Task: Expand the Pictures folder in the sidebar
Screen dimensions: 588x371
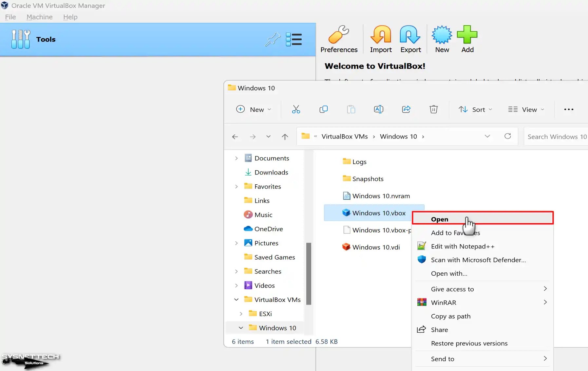Action: tap(237, 243)
